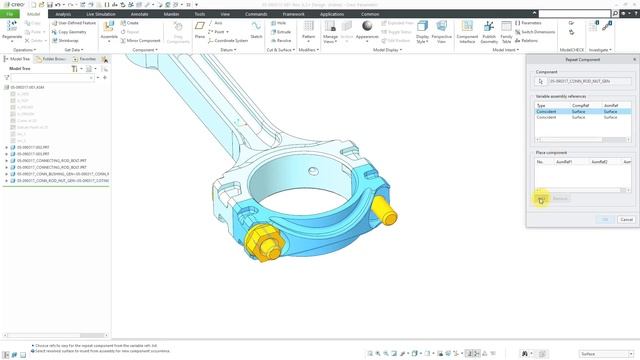The image size is (640, 360).
Task: Click the Publish Geometry icon
Action: pyautogui.click(x=489, y=27)
